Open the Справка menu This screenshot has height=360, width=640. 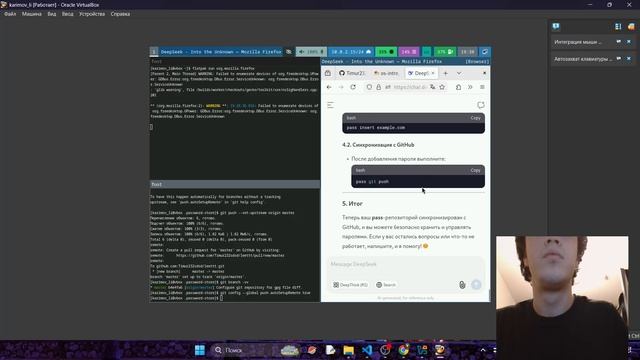tap(120, 14)
